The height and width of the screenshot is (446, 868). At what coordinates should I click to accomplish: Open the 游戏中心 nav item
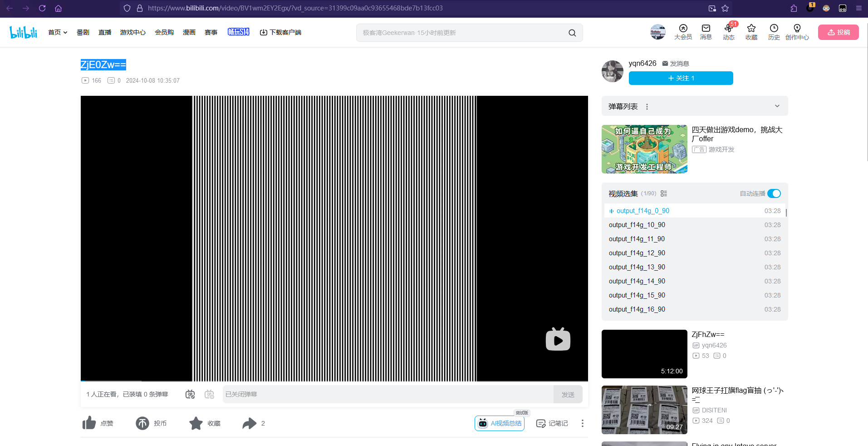pyautogui.click(x=133, y=32)
